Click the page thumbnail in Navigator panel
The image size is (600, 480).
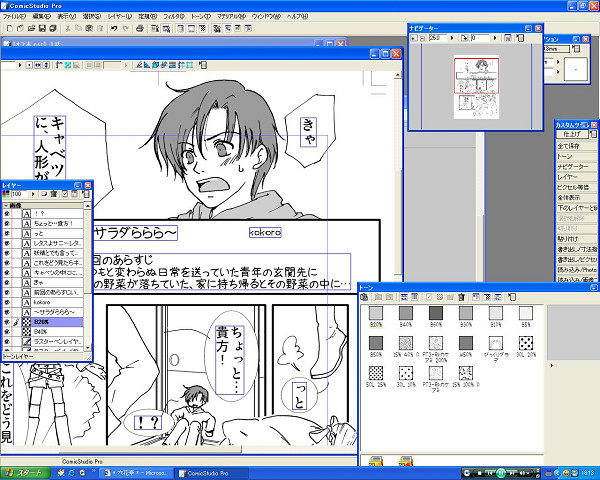click(x=476, y=87)
